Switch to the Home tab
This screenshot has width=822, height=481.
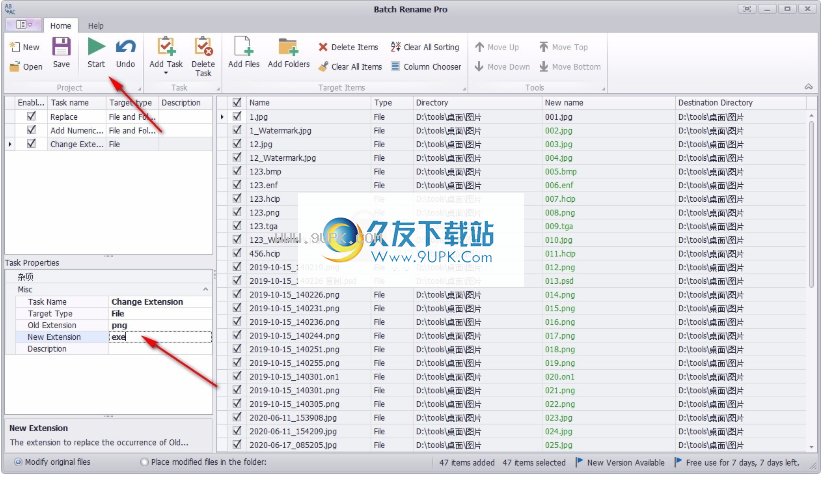click(x=61, y=25)
